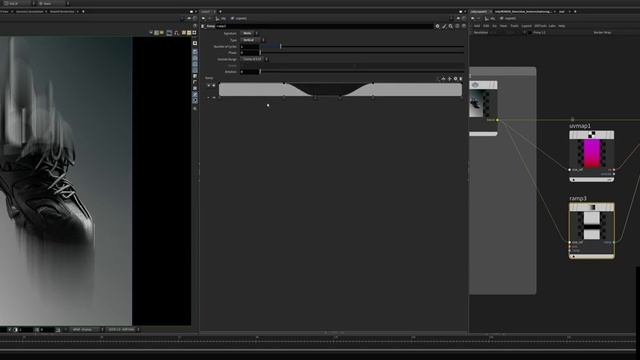Click the four-squares layout icon above the viewer
Screen dimensions: 640x360
click(x=194, y=33)
